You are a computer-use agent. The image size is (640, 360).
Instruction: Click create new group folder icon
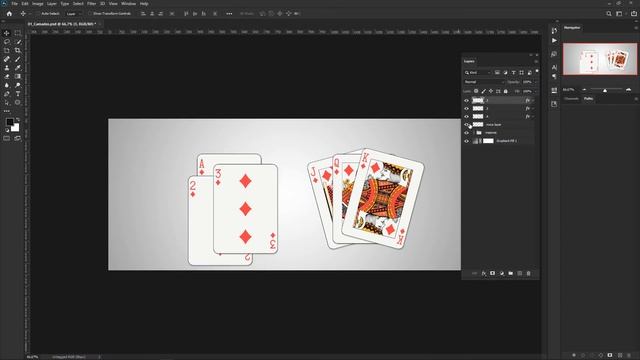511,273
